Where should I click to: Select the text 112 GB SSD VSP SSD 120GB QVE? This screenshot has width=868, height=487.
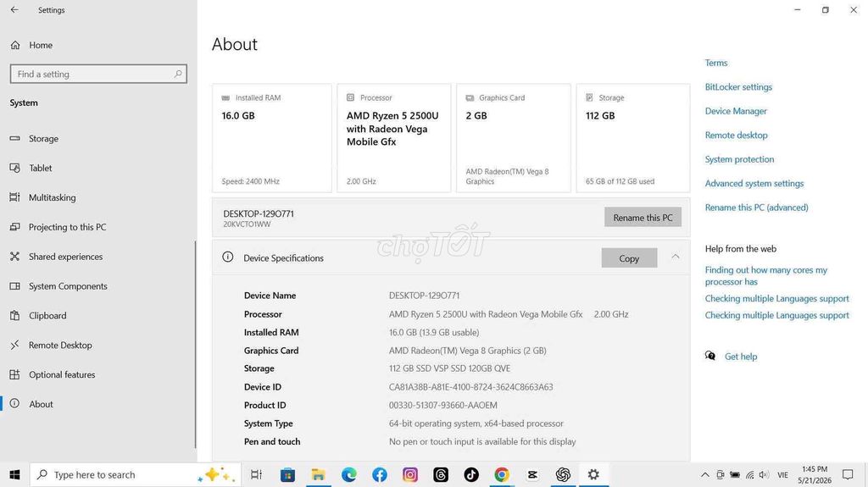pos(449,368)
